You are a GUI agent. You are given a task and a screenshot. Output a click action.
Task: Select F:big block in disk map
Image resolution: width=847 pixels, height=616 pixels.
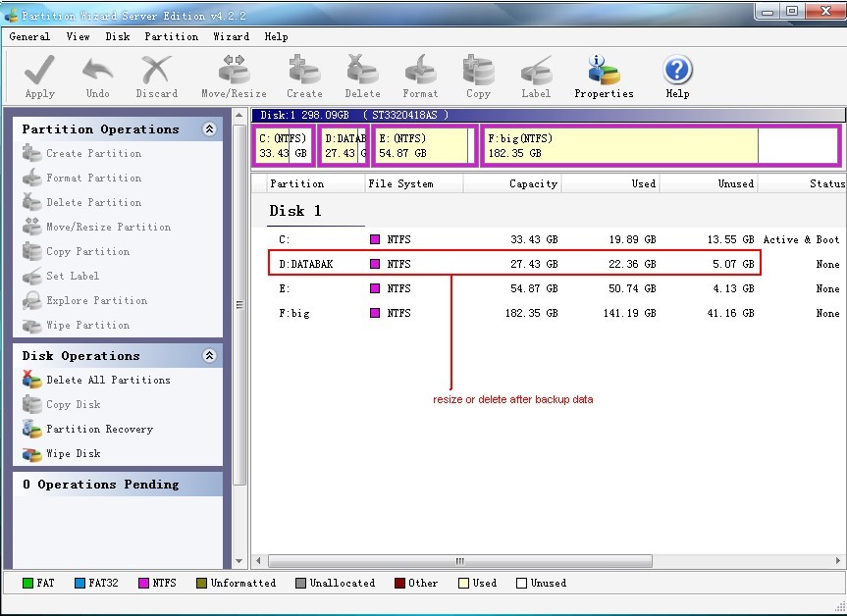click(x=661, y=146)
